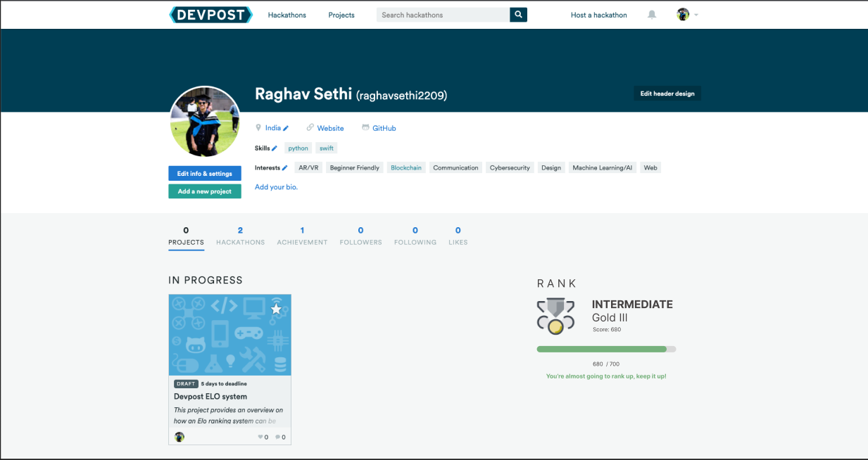Screen dimensions: 868x460
Task: Open the Projects nav menu
Action: pos(341,15)
